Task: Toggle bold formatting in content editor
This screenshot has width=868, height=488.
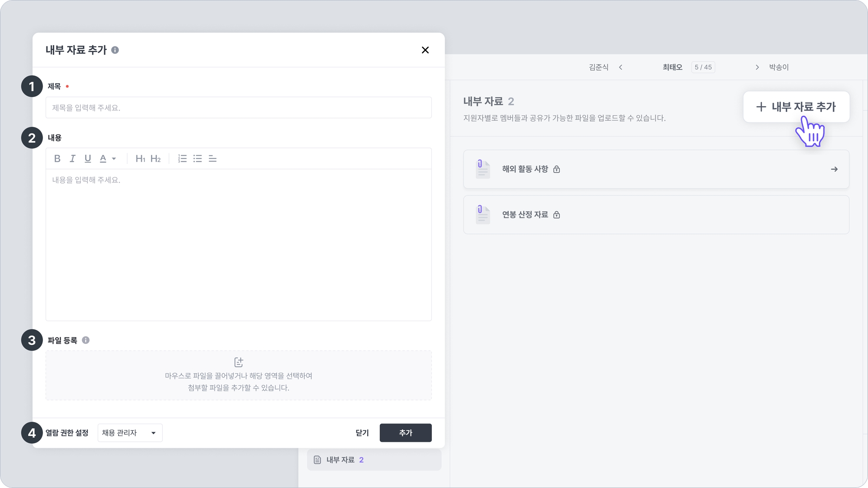Action: (57, 158)
